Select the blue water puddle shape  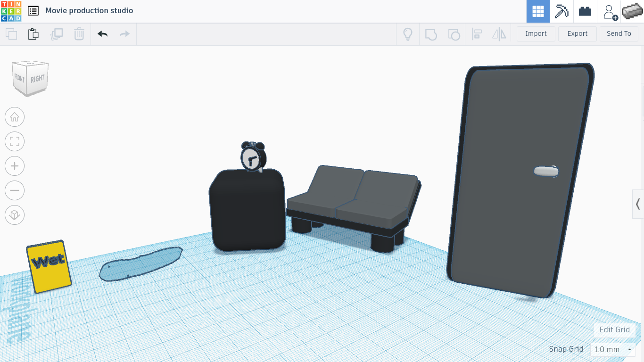coord(140,264)
